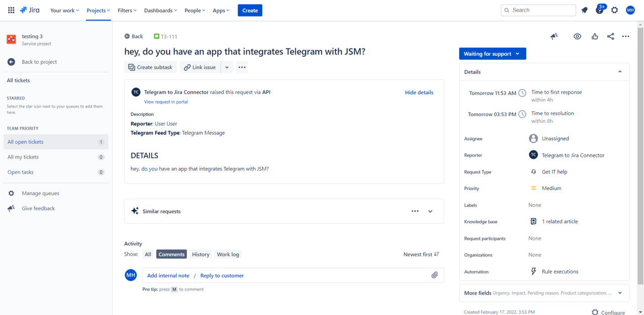Screen dimensions: 644x315
Task: Click the T3-111 issue key link
Action: tap(169, 36)
